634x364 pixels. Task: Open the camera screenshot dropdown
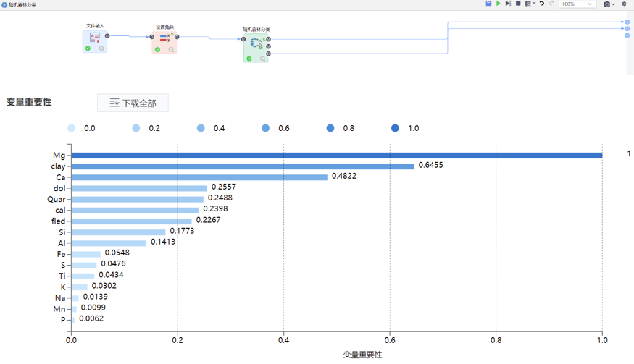pyautogui.click(x=609, y=4)
